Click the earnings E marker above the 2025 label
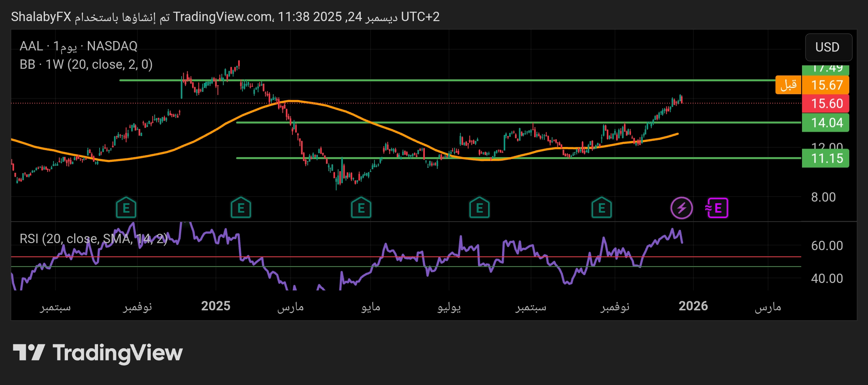Image resolution: width=868 pixels, height=385 pixels. coord(241,208)
